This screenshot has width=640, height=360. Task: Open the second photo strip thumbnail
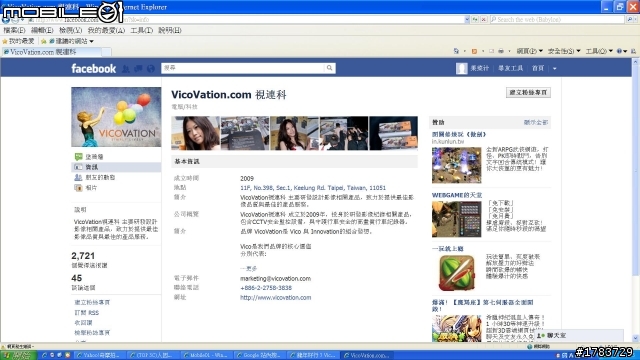(x=245, y=133)
